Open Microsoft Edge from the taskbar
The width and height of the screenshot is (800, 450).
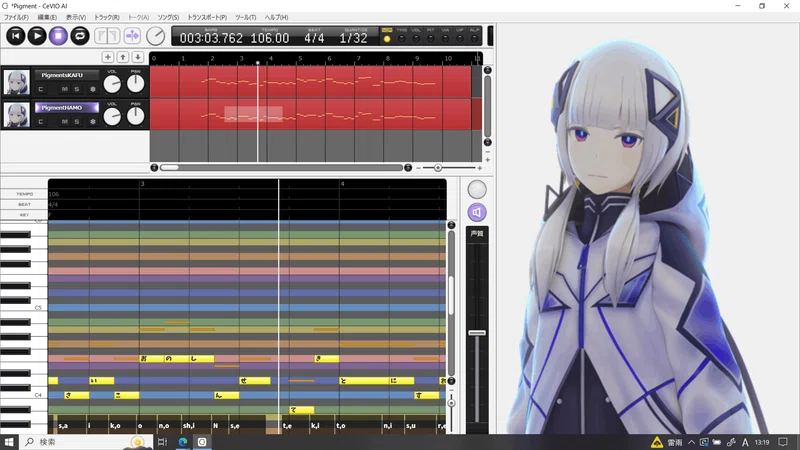point(183,442)
